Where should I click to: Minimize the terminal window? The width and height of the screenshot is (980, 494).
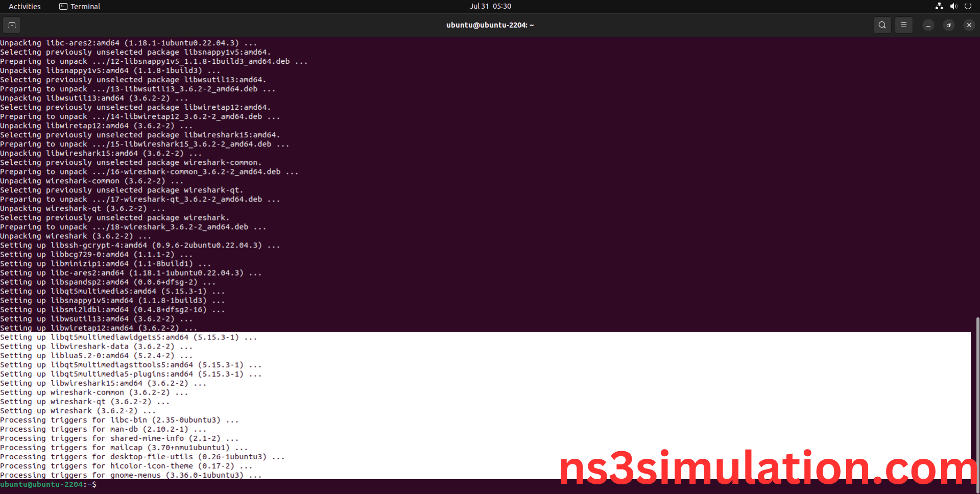tap(928, 24)
